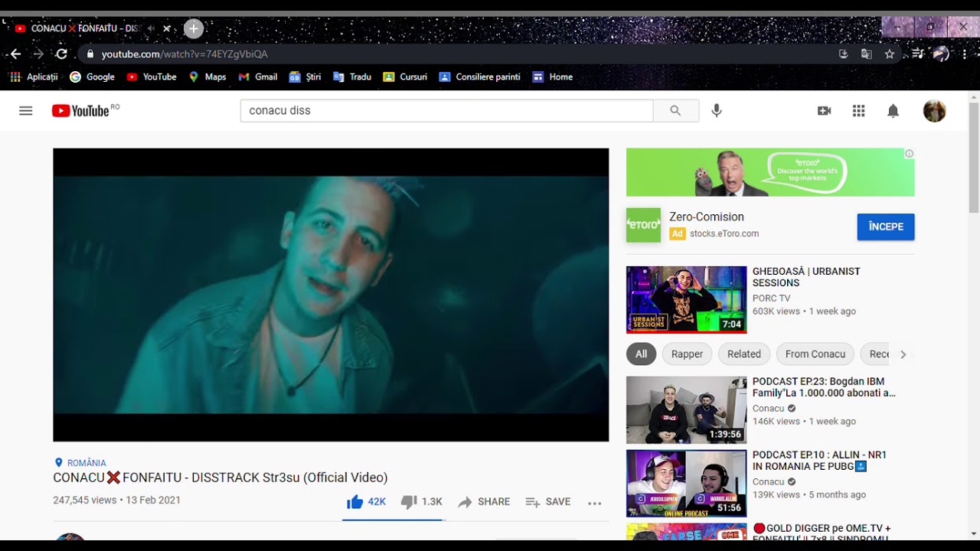This screenshot has height=551, width=980.
Task: Click ad info icon on banner
Action: (909, 154)
